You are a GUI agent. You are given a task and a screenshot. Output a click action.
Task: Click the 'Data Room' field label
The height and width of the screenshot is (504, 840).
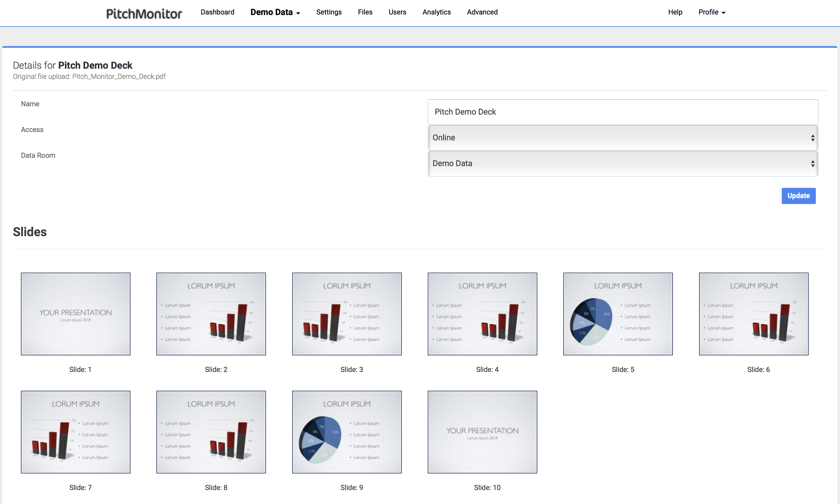click(38, 156)
